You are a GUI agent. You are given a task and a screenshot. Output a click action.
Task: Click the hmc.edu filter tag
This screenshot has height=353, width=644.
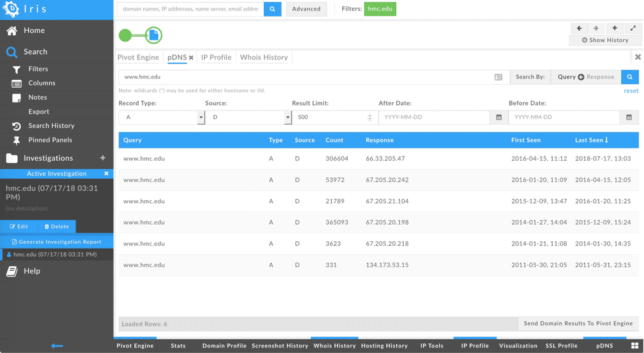[380, 9]
